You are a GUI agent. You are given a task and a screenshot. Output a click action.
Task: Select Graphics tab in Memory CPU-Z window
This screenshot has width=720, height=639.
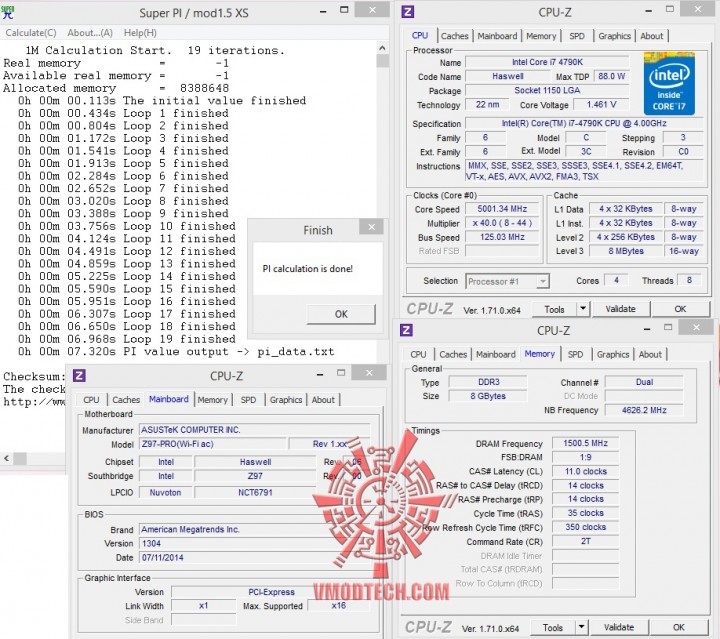[x=613, y=354]
